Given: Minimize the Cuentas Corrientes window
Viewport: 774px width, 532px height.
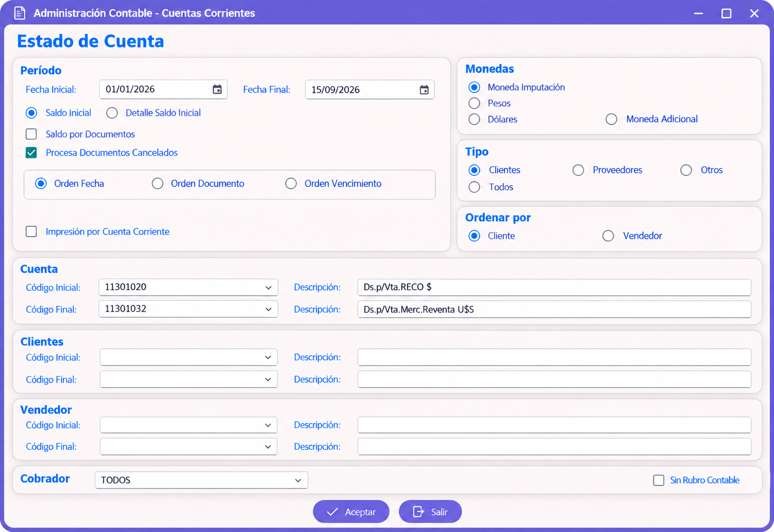Looking at the screenshot, I should click(698, 13).
